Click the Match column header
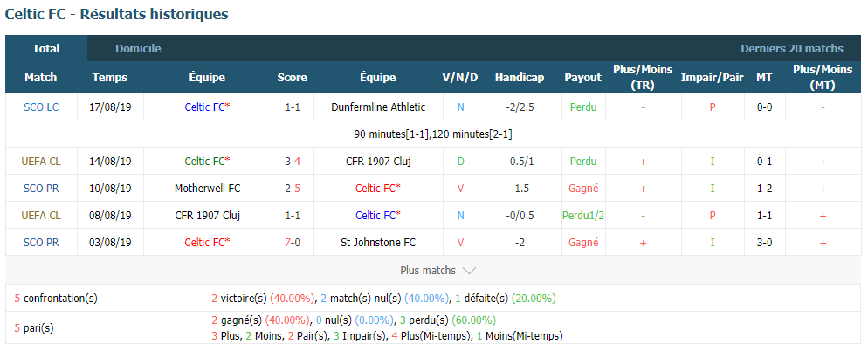868x351 pixels. 40,78
